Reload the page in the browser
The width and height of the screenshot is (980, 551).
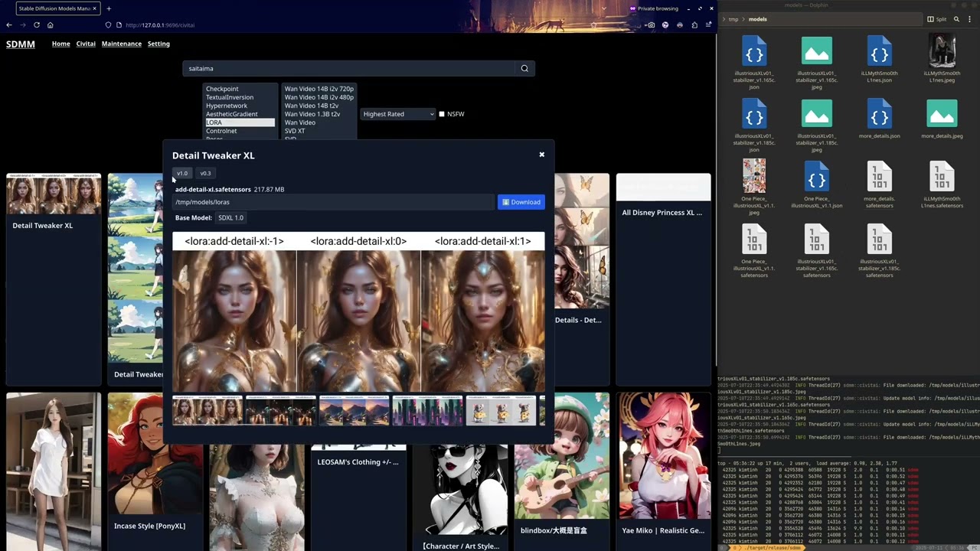pyautogui.click(x=36, y=24)
